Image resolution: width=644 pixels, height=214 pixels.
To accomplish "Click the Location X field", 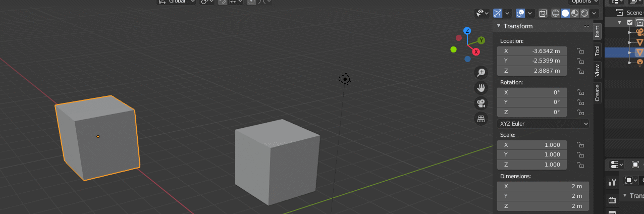I will [532, 51].
